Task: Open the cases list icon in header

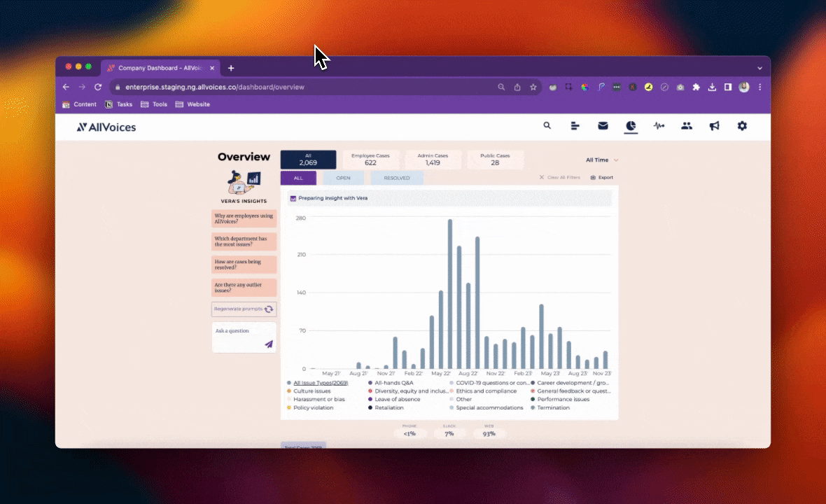Action: click(x=575, y=126)
